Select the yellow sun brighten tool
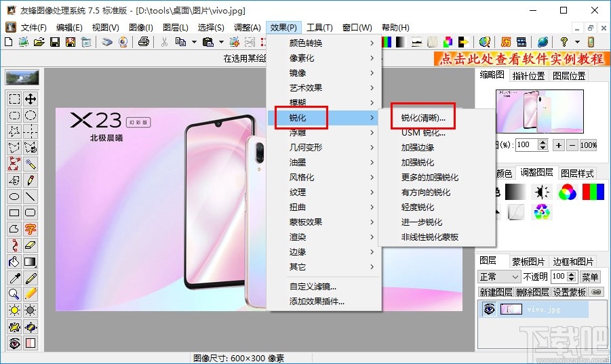The height and width of the screenshot is (364, 611). pos(14,310)
